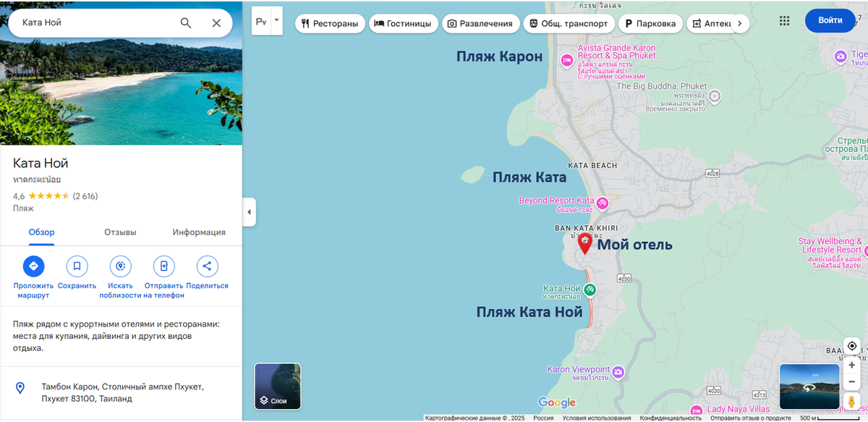Click the magnifier search icon
This screenshot has width=868, height=422.
pos(186,23)
